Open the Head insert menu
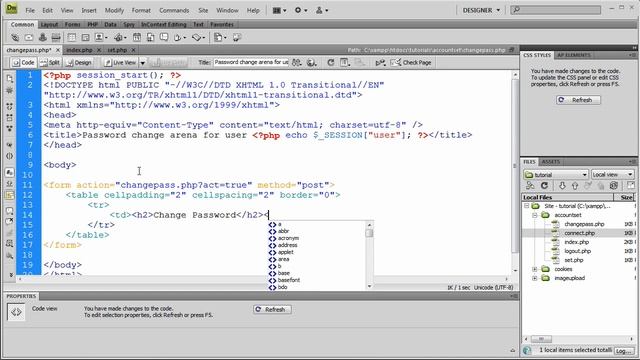Viewport: 640px width, 360px height. tap(180, 38)
